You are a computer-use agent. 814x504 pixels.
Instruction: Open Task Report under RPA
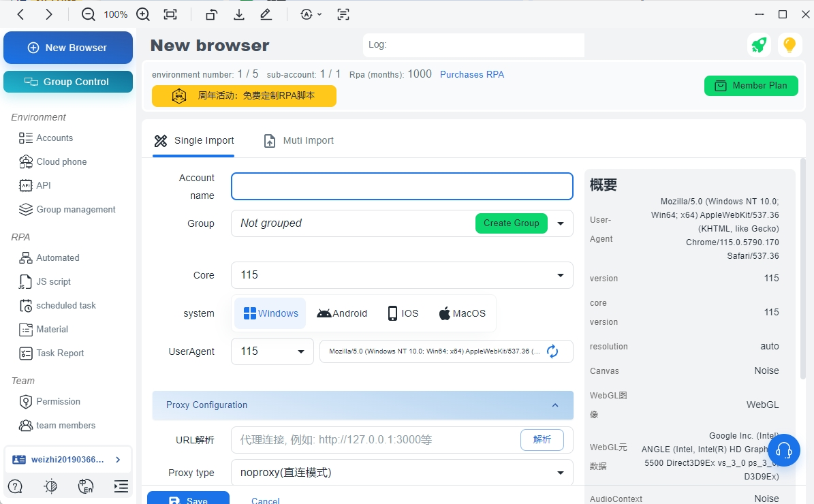click(51, 353)
